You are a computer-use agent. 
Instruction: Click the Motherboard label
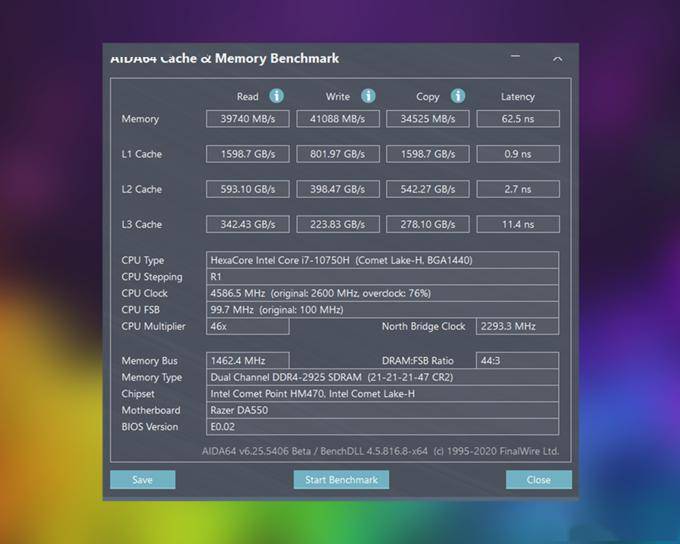[x=151, y=410]
